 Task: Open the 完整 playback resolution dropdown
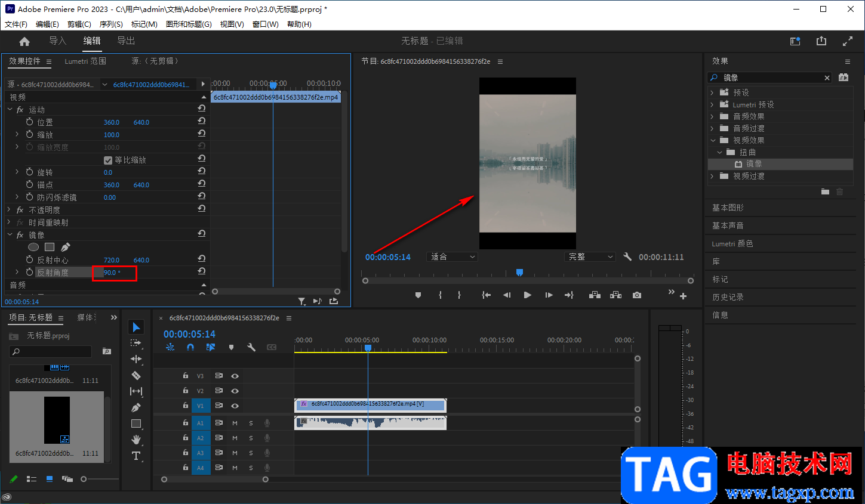[590, 257]
